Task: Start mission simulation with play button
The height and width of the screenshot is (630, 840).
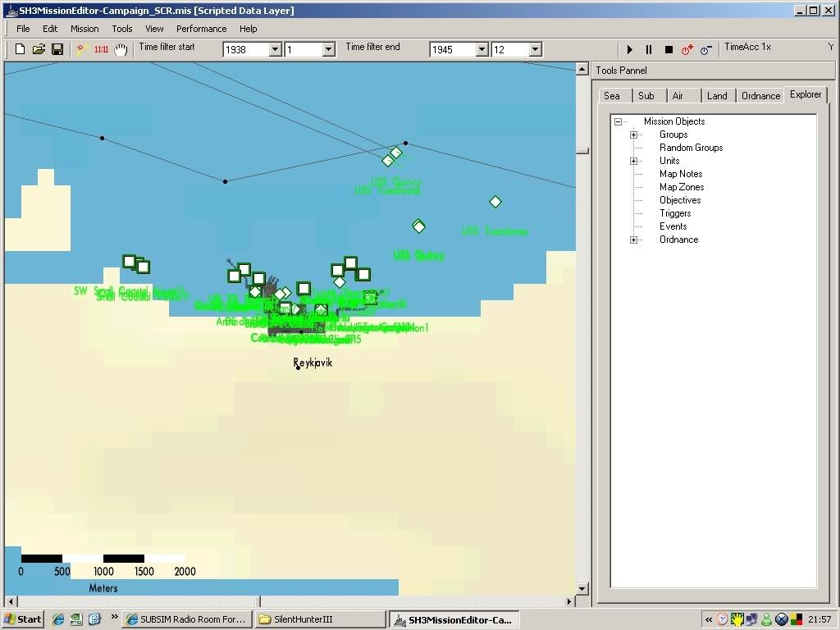Action: pyautogui.click(x=630, y=49)
